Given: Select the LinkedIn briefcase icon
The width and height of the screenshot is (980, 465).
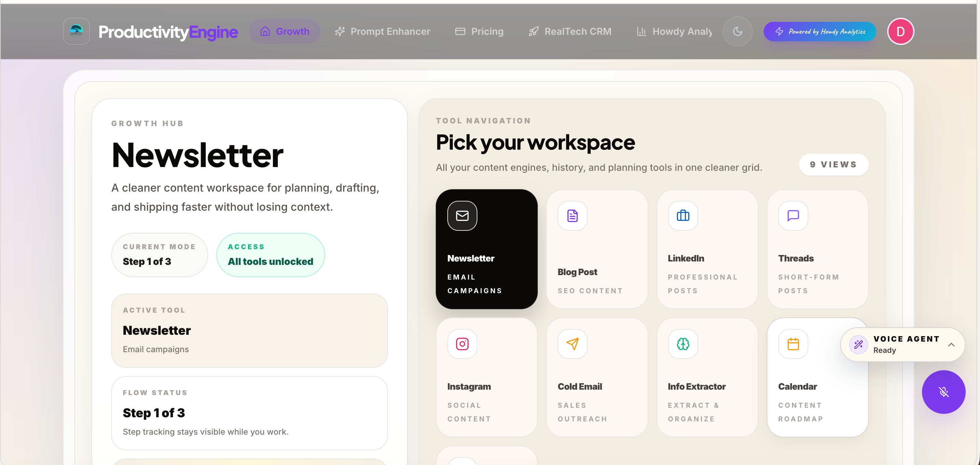Looking at the screenshot, I should (x=682, y=215).
